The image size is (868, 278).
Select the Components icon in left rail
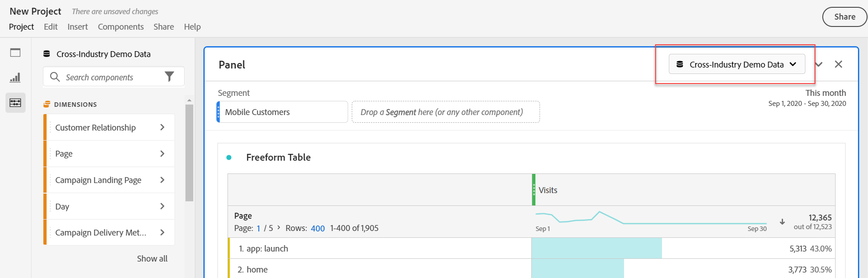coord(15,103)
